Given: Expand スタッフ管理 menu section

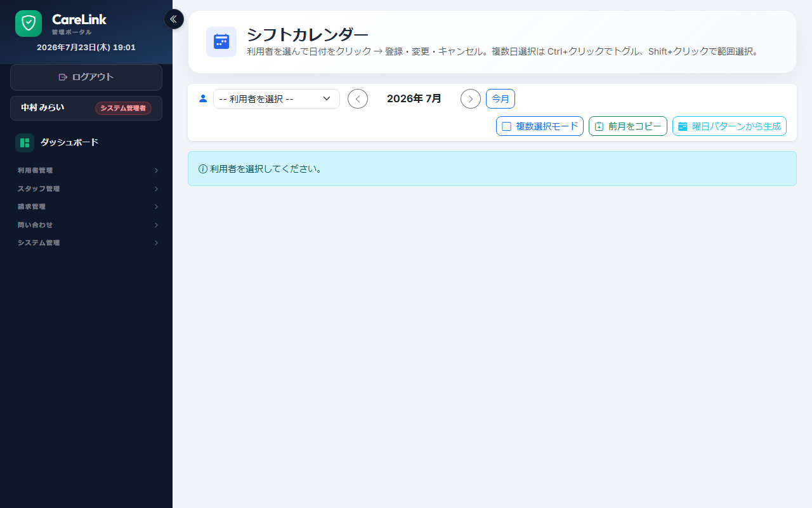Looking at the screenshot, I should [88, 189].
